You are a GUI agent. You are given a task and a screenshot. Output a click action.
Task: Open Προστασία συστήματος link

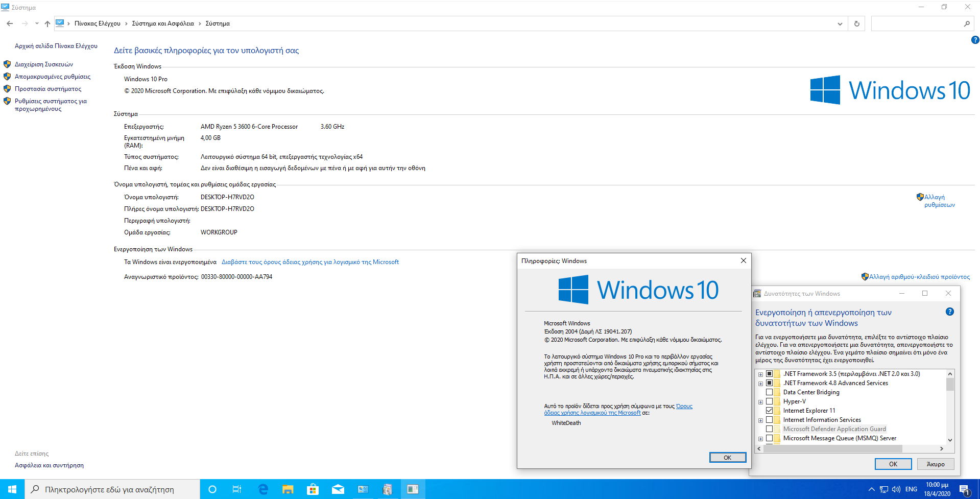pos(48,89)
